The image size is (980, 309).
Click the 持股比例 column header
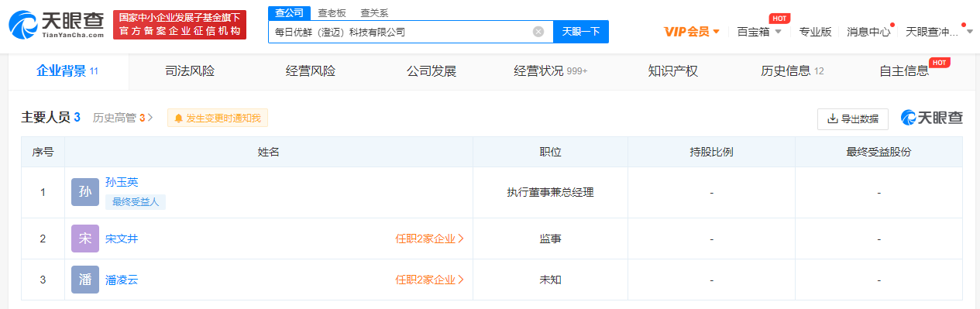point(711,152)
